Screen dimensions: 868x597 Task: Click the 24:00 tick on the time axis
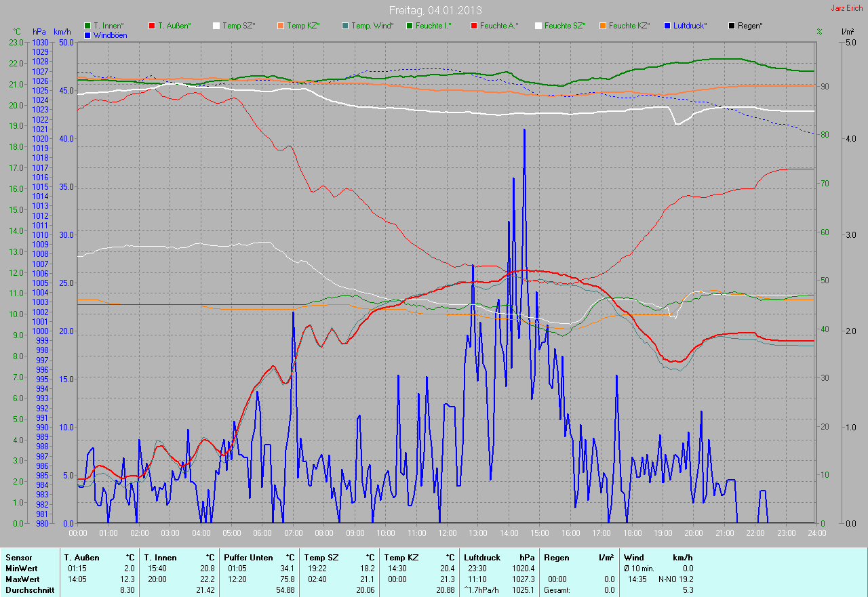point(816,533)
